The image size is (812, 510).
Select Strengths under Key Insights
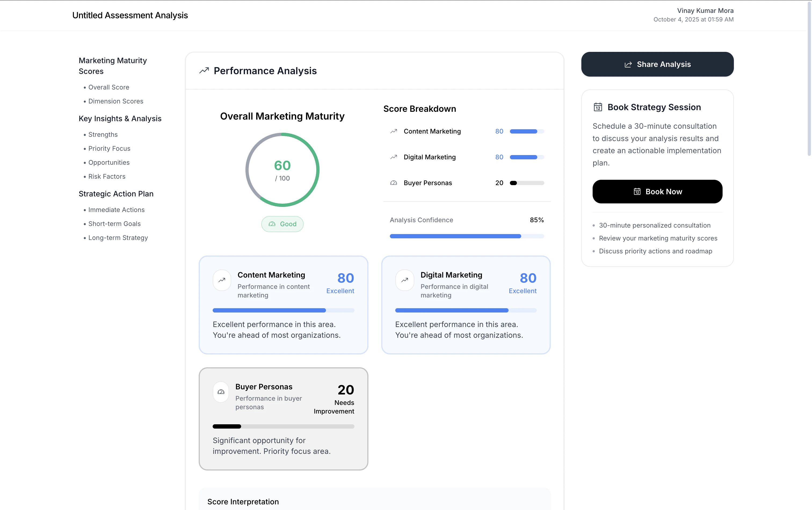(103, 134)
